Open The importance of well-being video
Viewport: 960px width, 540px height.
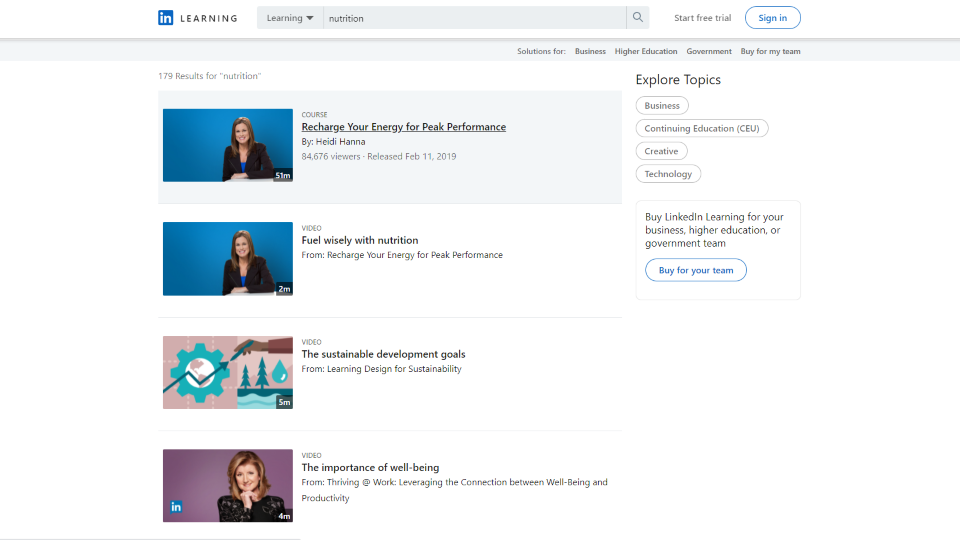point(370,467)
